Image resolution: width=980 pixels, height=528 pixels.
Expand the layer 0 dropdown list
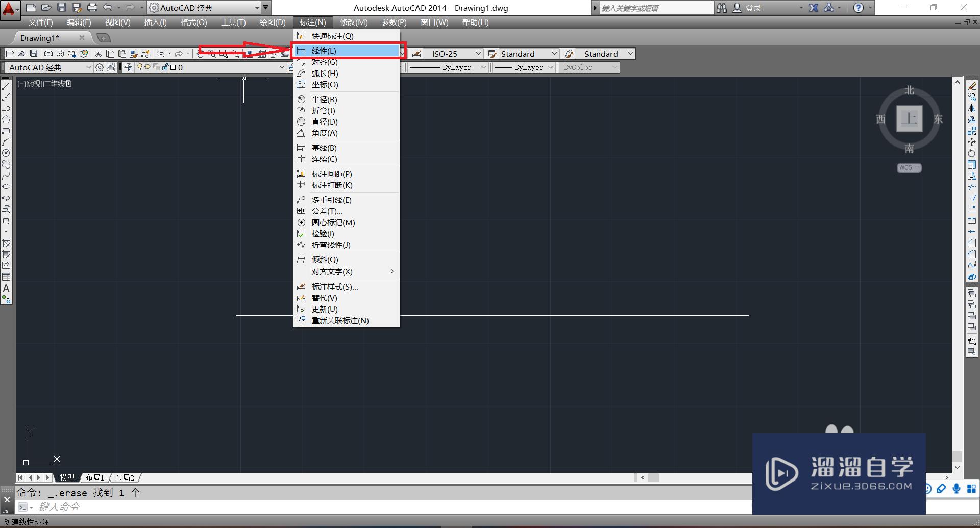(281, 67)
